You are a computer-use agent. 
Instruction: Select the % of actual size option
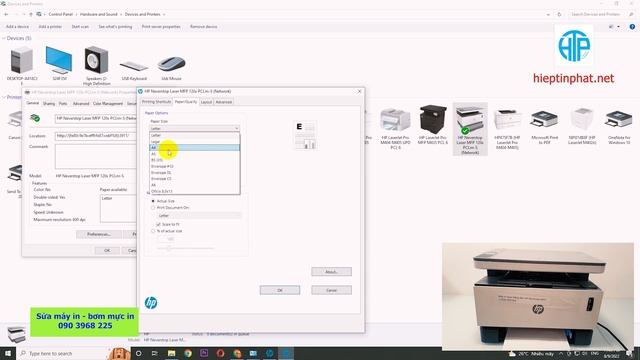click(153, 231)
